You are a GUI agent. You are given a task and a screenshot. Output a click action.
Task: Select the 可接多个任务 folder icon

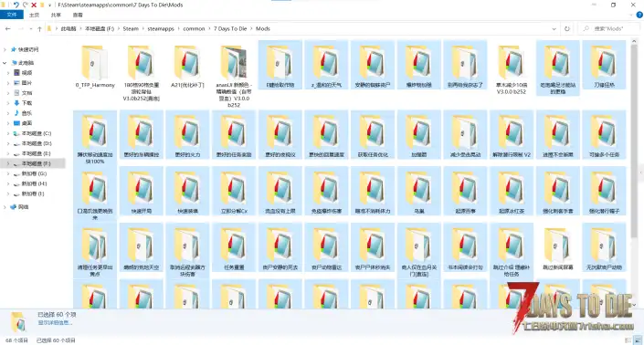(x=604, y=132)
